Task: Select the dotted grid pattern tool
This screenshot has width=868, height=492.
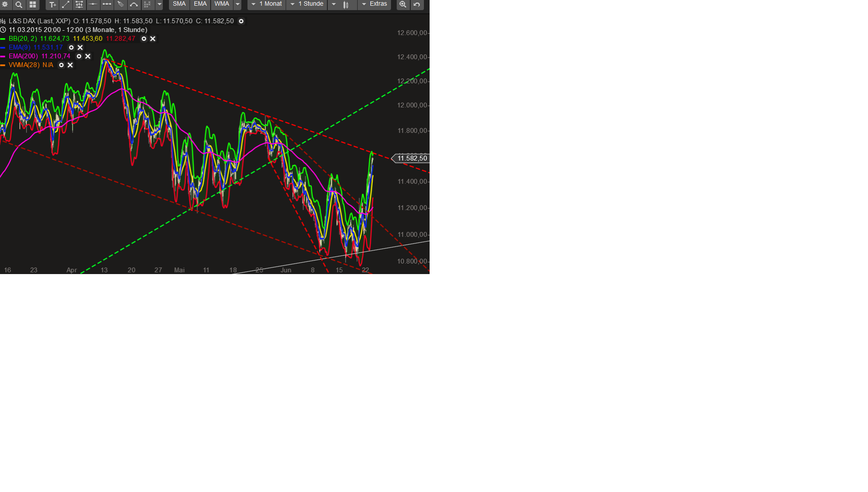Action: pos(147,4)
